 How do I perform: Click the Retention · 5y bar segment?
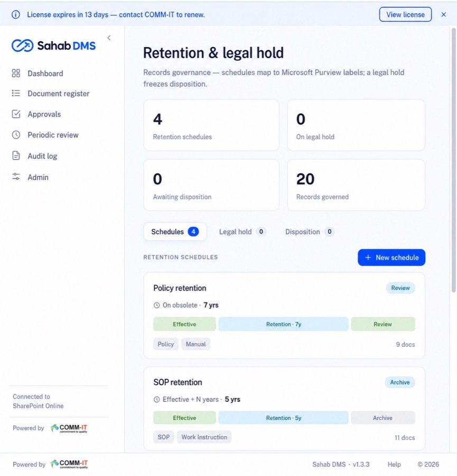284,418
